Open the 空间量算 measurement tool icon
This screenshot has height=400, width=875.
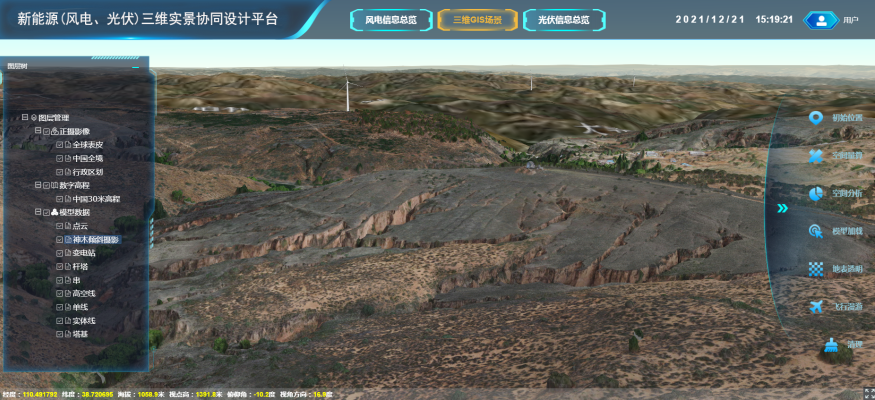(816, 156)
